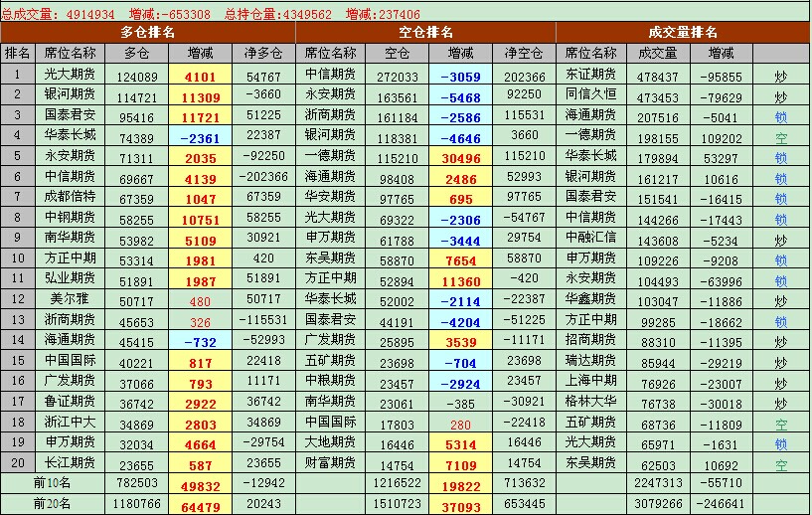Click the blue 锁 tag in 海通期货 row
812x515 pixels.
pyautogui.click(x=781, y=117)
